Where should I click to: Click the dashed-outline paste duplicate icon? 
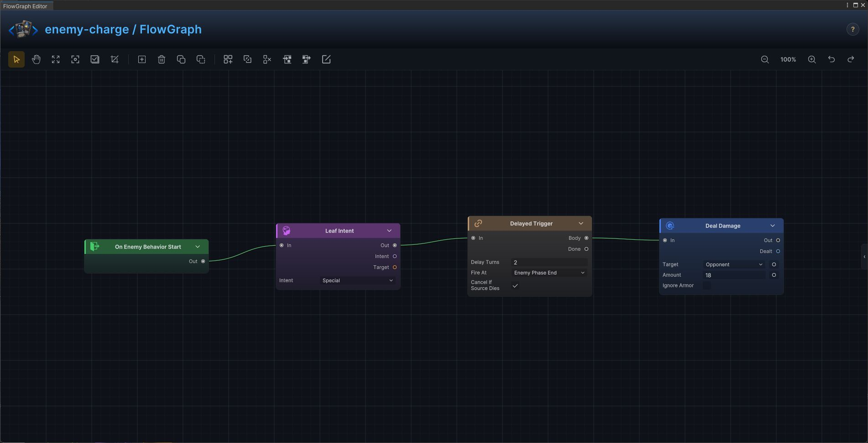201,59
